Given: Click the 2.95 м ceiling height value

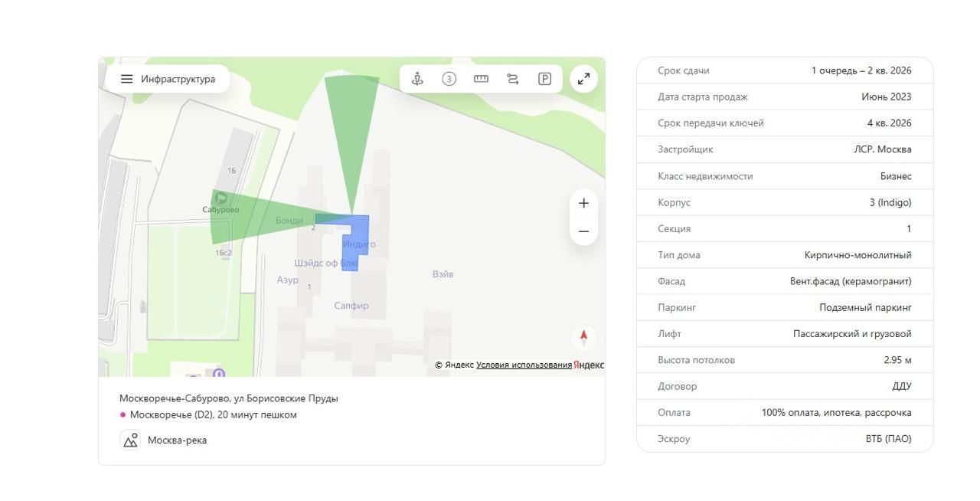Looking at the screenshot, I should click(x=897, y=360).
